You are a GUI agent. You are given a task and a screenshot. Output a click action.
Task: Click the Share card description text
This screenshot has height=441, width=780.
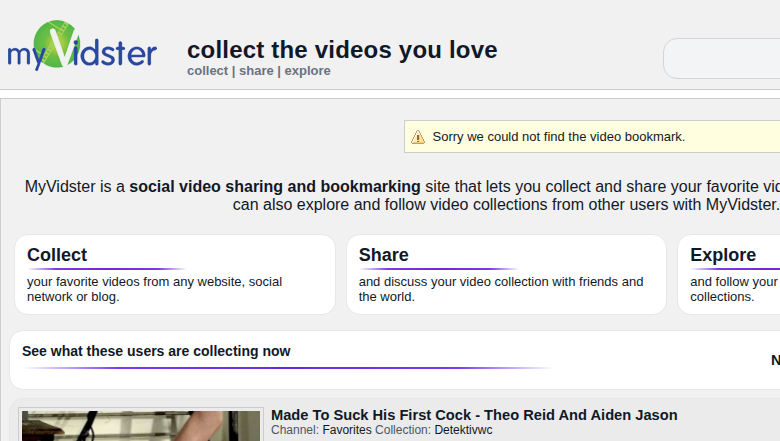point(500,289)
